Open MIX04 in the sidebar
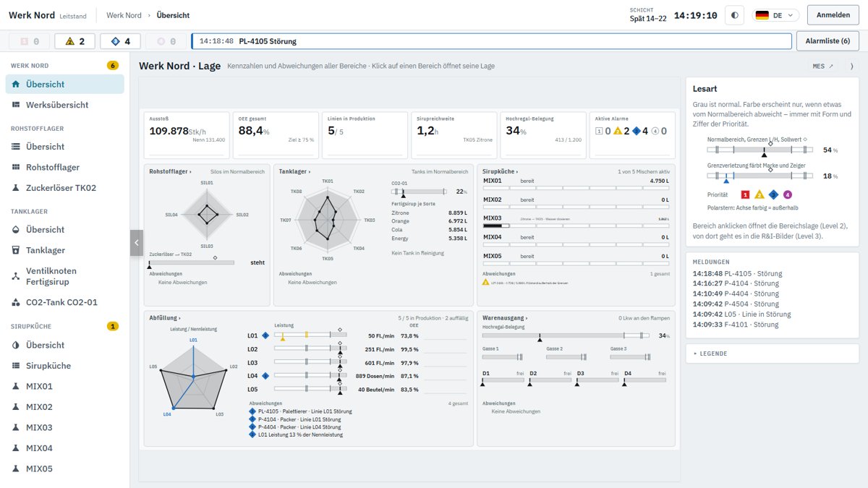The width and height of the screenshot is (868, 488). (65, 448)
